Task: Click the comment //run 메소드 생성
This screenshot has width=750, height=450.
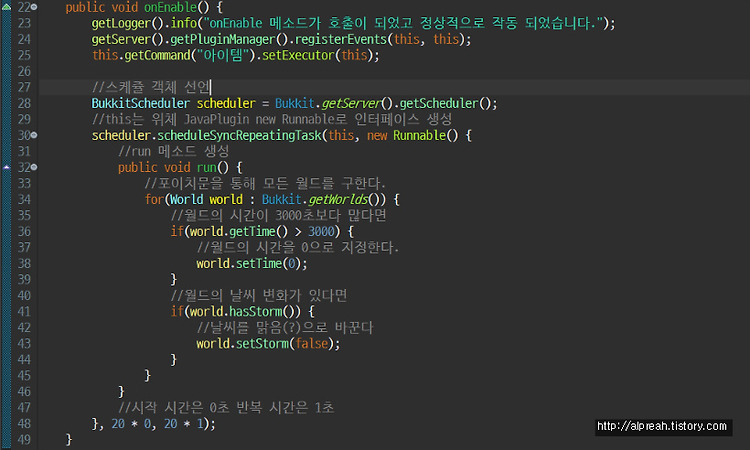Action: [x=174, y=151]
